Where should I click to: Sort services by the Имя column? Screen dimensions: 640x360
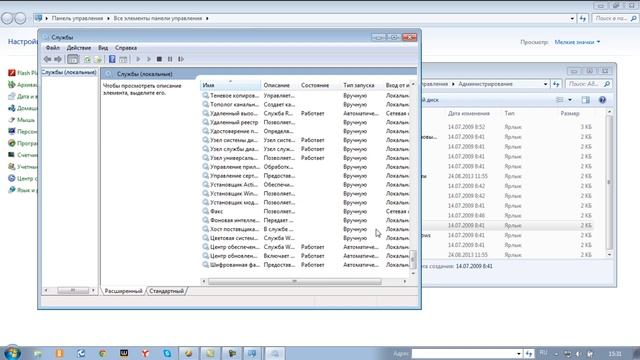tap(230, 85)
